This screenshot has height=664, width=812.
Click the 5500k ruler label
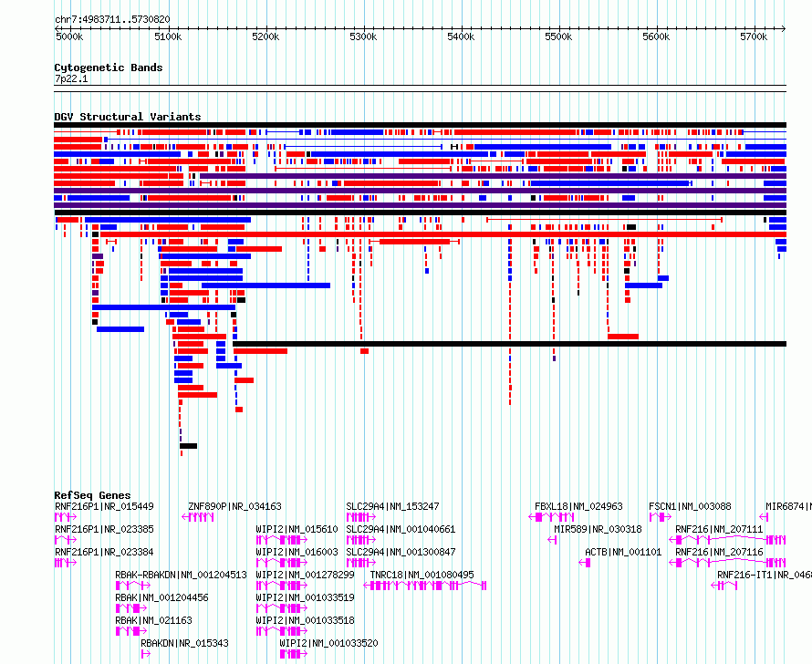pos(558,36)
